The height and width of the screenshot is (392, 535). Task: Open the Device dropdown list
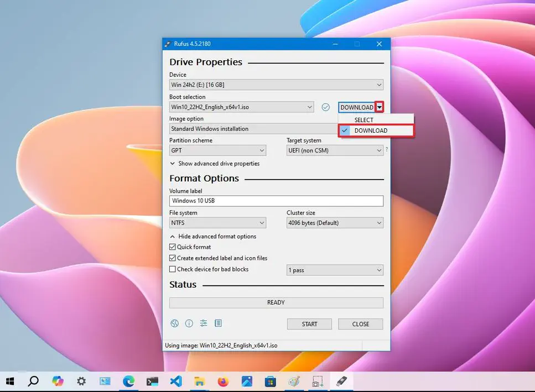276,85
